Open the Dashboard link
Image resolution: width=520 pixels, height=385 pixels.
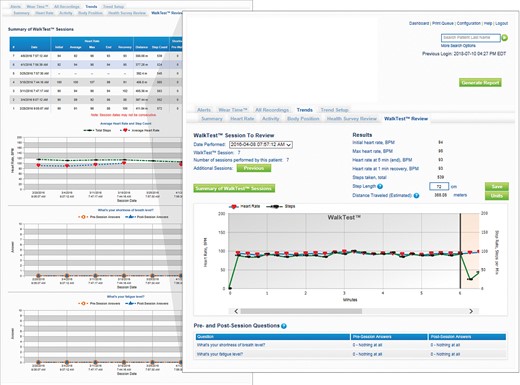(x=419, y=23)
